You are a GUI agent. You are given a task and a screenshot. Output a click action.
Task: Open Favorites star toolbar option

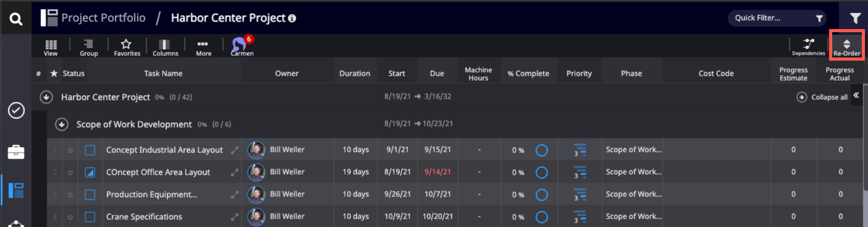[x=127, y=48]
